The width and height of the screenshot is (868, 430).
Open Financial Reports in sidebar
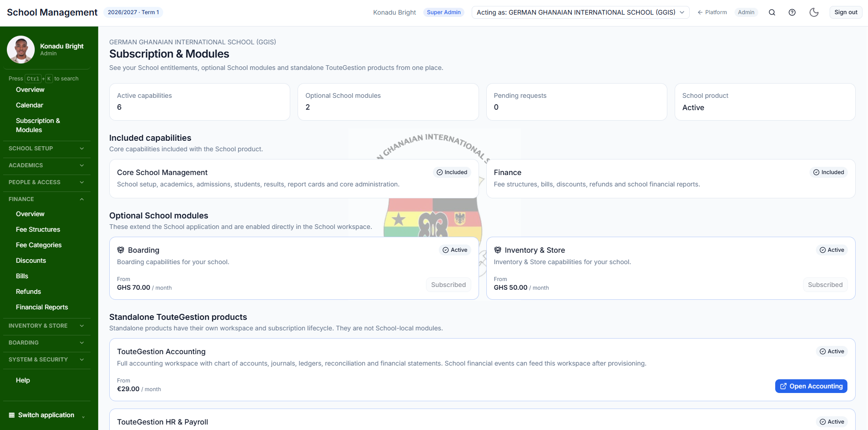click(42, 307)
